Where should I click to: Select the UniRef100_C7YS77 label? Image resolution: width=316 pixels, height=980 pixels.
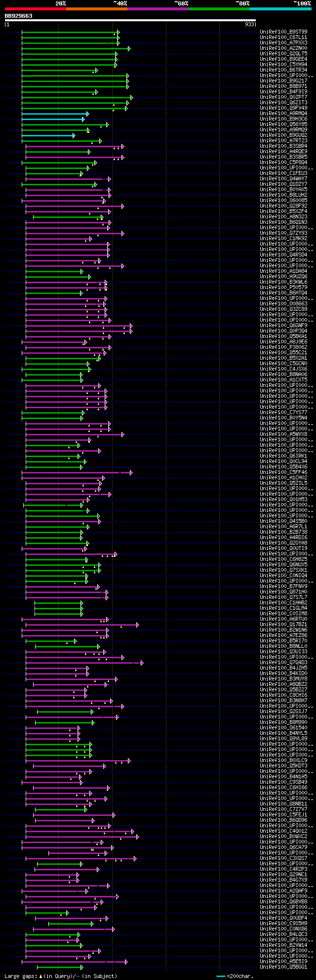click(x=283, y=413)
